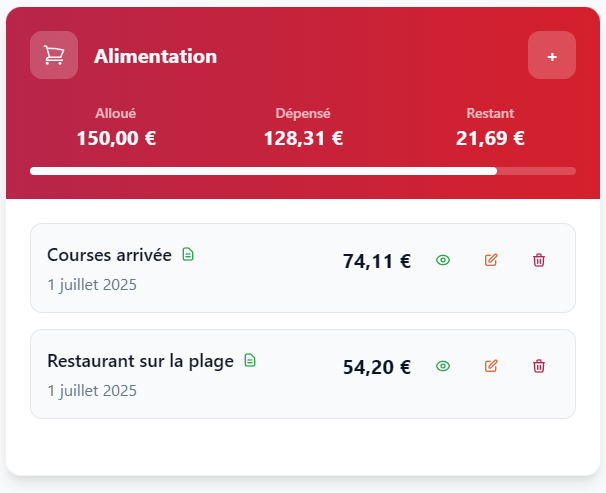Image resolution: width=606 pixels, height=493 pixels.
Task: View the Courses arrivée expense details
Action: pos(443,260)
